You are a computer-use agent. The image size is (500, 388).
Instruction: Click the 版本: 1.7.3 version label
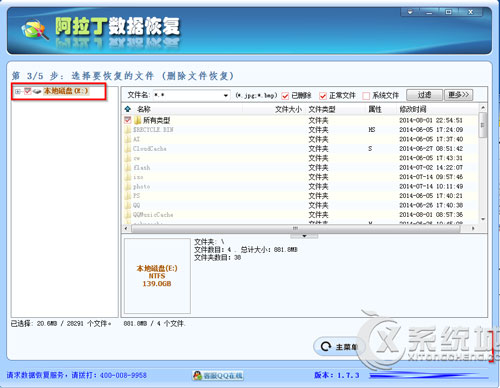click(337, 375)
